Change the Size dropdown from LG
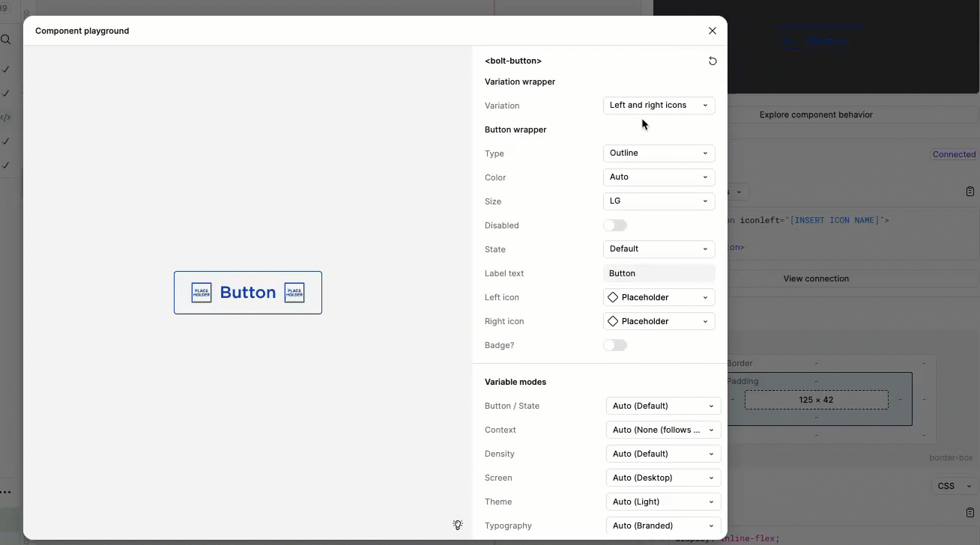 coord(659,201)
